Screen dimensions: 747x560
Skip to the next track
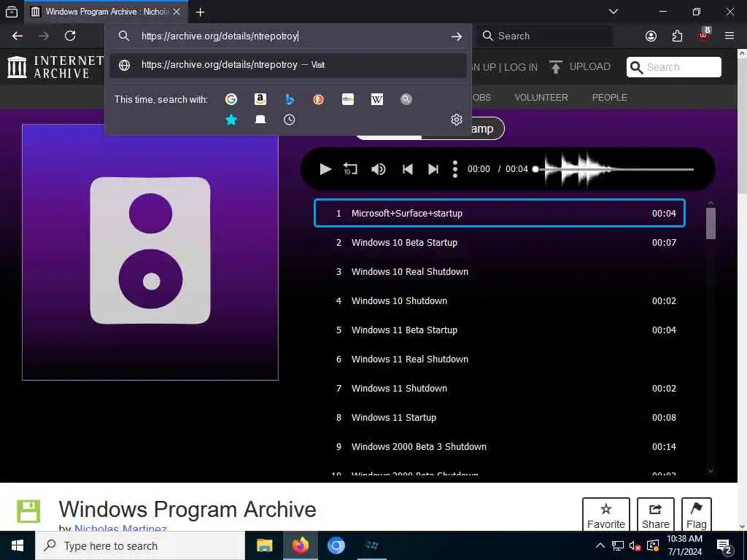coord(433,169)
